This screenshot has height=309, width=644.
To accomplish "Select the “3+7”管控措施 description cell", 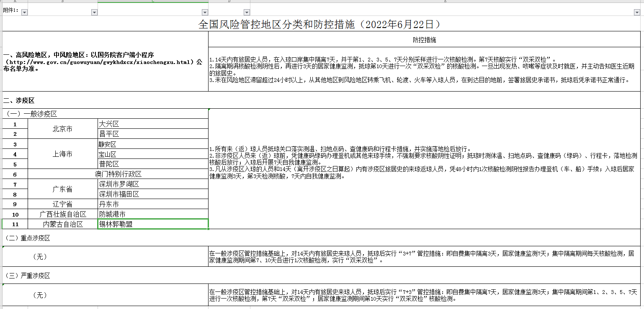I will 424,256.
